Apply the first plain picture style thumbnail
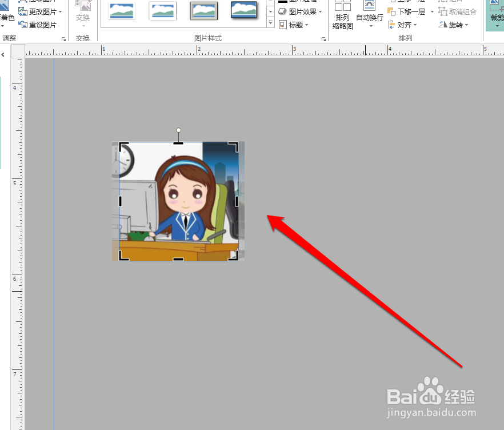This screenshot has width=504, height=430. 122,11
